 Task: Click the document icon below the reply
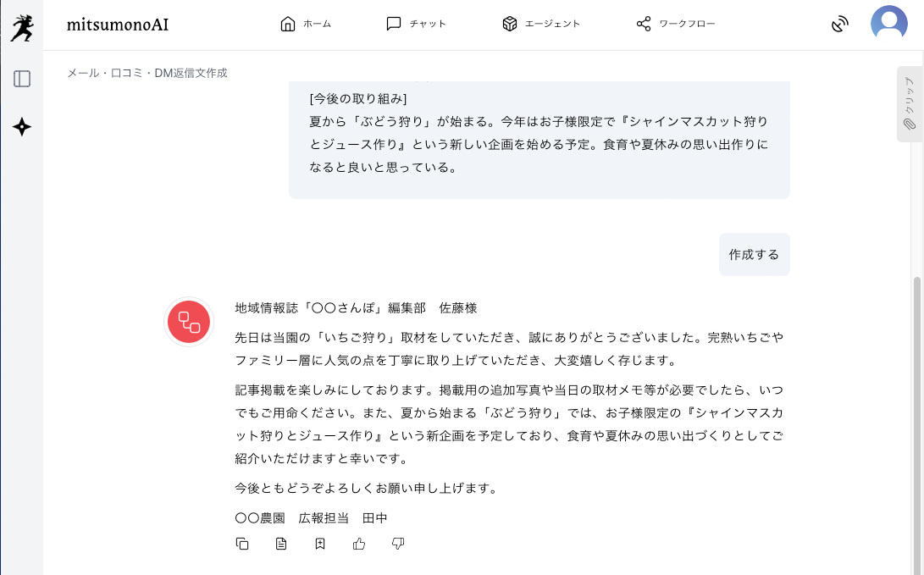pos(281,544)
